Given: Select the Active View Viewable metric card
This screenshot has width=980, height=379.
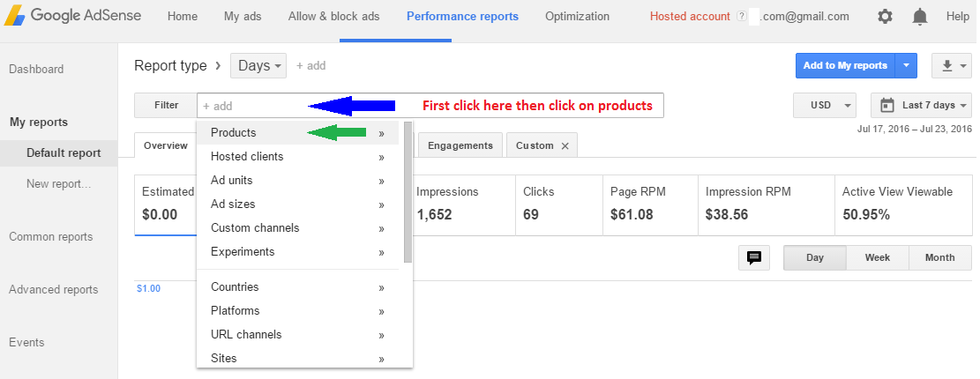Looking at the screenshot, I should [x=903, y=204].
